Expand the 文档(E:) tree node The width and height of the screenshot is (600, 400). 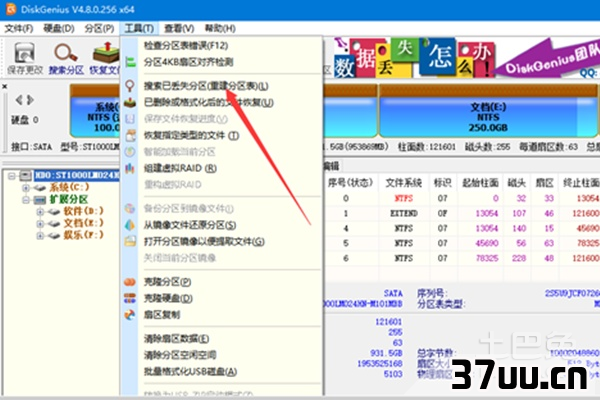[40, 224]
